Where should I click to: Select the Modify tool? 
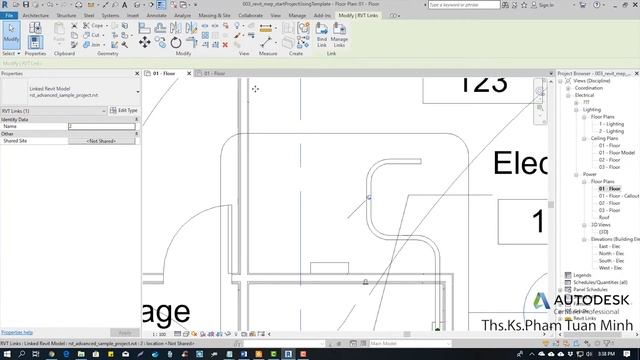pos(11,35)
